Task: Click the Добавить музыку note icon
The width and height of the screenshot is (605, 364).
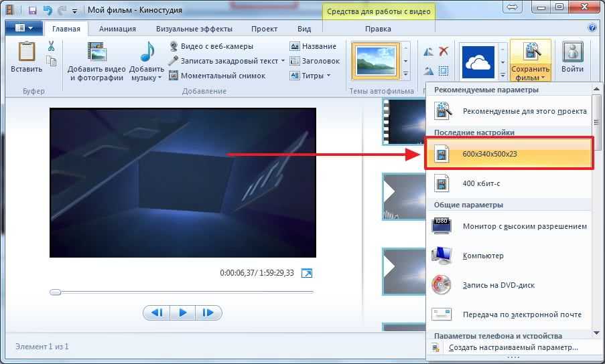Action: point(147,52)
